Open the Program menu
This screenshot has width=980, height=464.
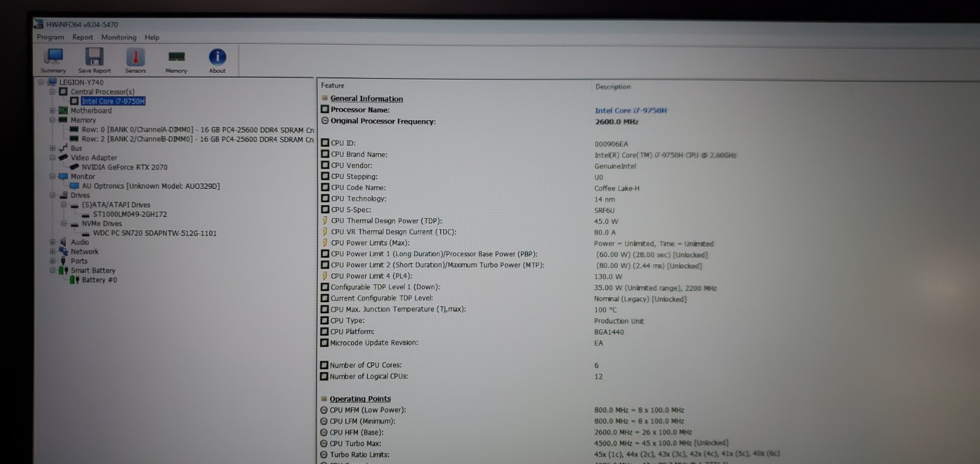point(50,37)
